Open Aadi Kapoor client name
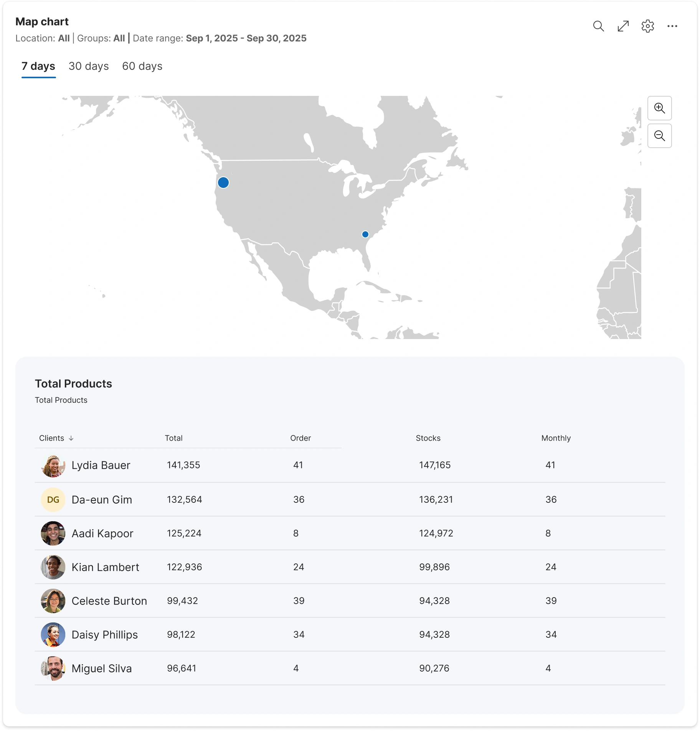Screen dimensions: 700x731 [x=102, y=533]
